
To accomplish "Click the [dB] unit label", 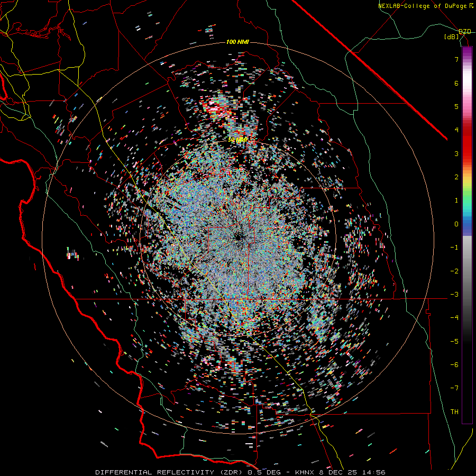I will point(452,37).
